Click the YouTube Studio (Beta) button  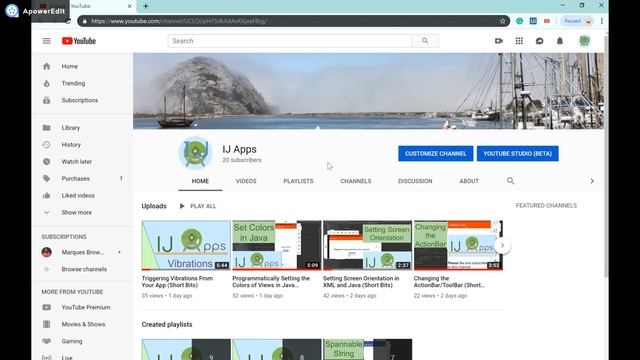518,153
